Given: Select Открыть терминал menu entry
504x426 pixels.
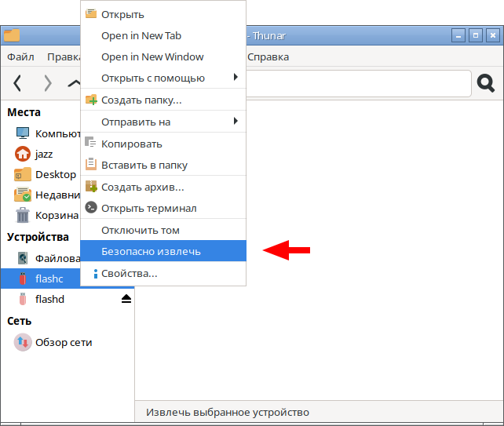Looking at the screenshot, I should coord(163,208).
